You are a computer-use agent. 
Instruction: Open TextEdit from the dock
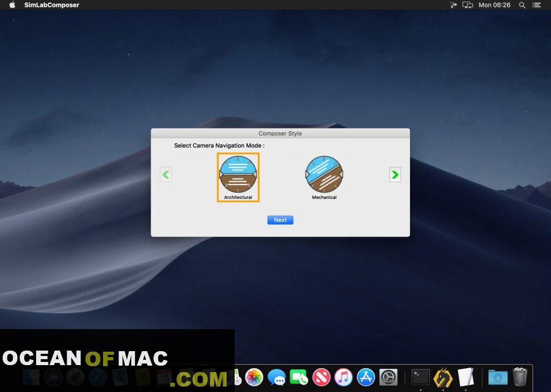(x=465, y=377)
